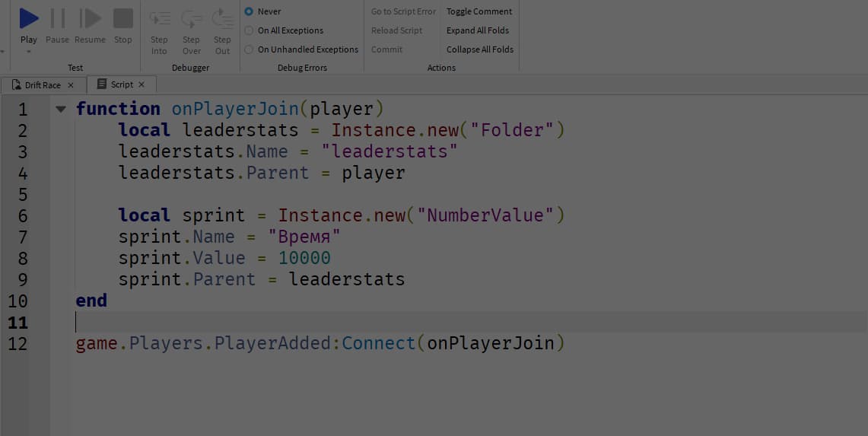
Task: Place cursor on line 12 code
Action: [320, 344]
